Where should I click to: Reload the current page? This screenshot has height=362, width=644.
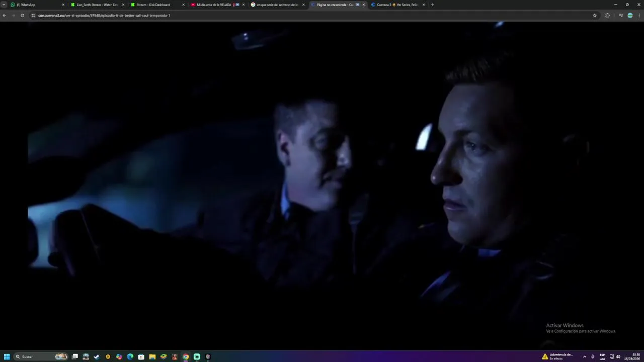coord(22,16)
